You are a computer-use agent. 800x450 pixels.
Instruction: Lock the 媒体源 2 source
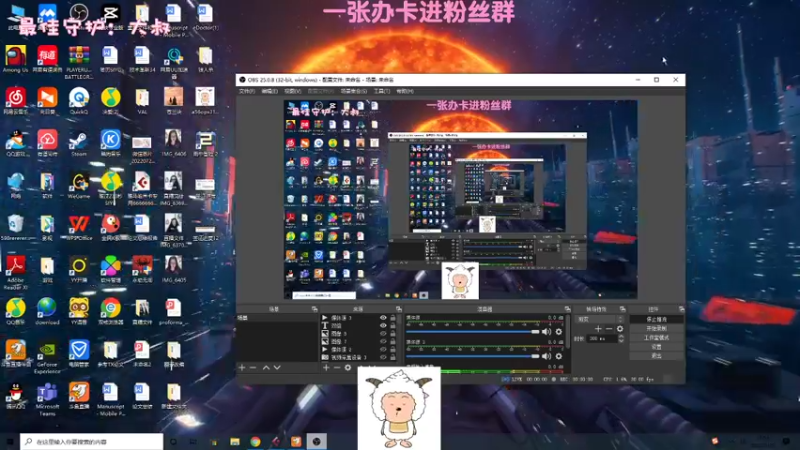click(x=393, y=349)
